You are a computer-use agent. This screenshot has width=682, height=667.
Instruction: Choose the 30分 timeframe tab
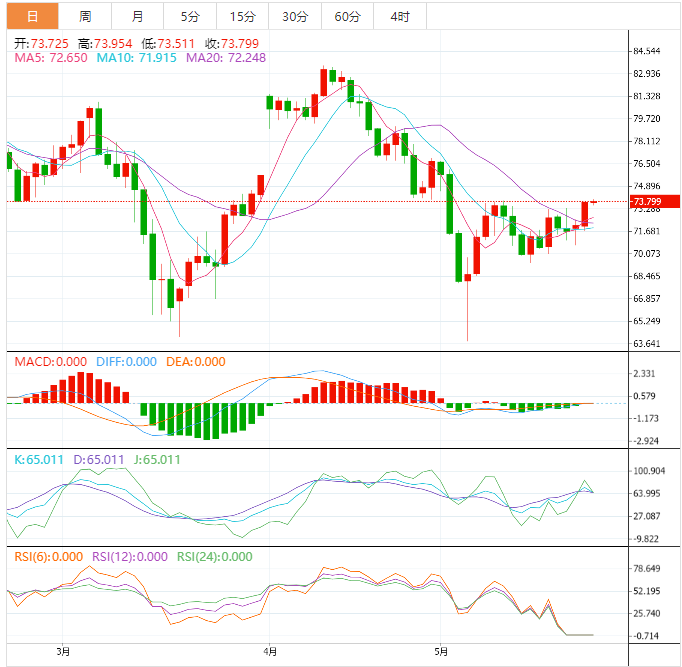point(295,16)
